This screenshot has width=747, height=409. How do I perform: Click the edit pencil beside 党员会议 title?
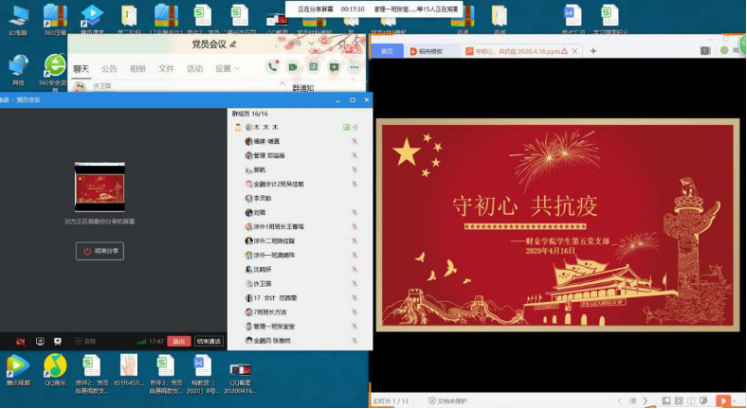(233, 45)
